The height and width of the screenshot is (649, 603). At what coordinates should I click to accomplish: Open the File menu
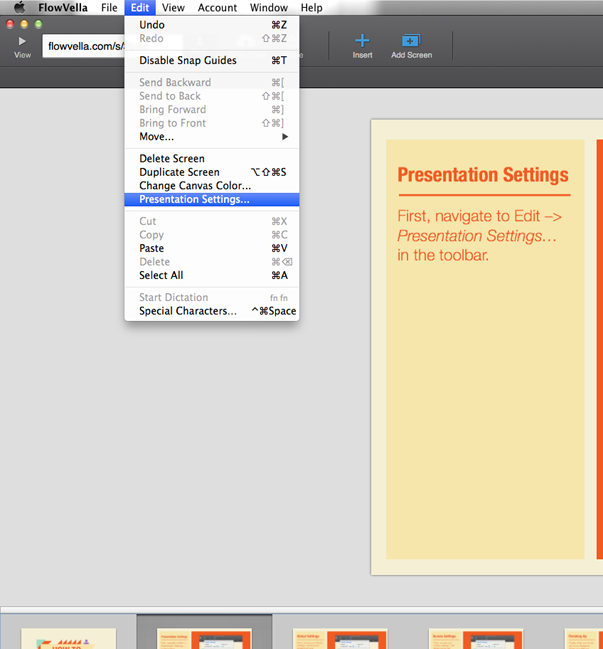109,8
